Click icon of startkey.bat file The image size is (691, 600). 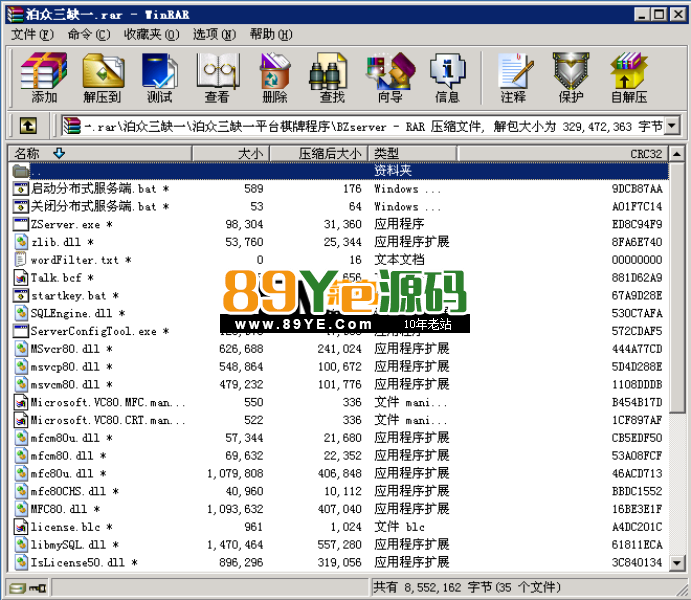(21, 295)
